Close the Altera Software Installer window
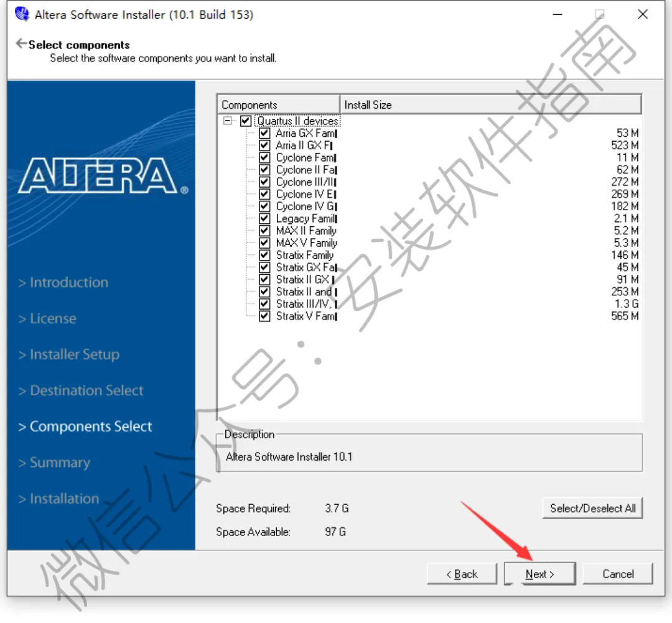Viewport: 672px width, 623px height. [x=642, y=14]
